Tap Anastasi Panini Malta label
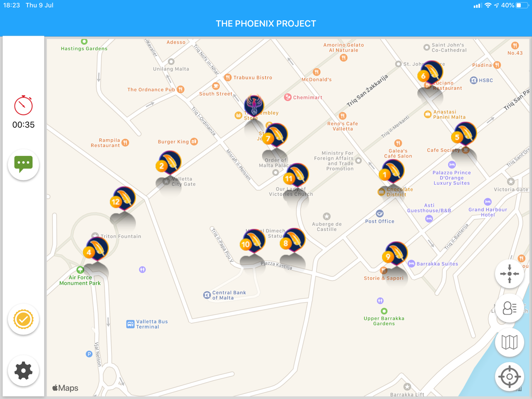Image resolution: width=532 pixels, height=399 pixels. pos(449,114)
